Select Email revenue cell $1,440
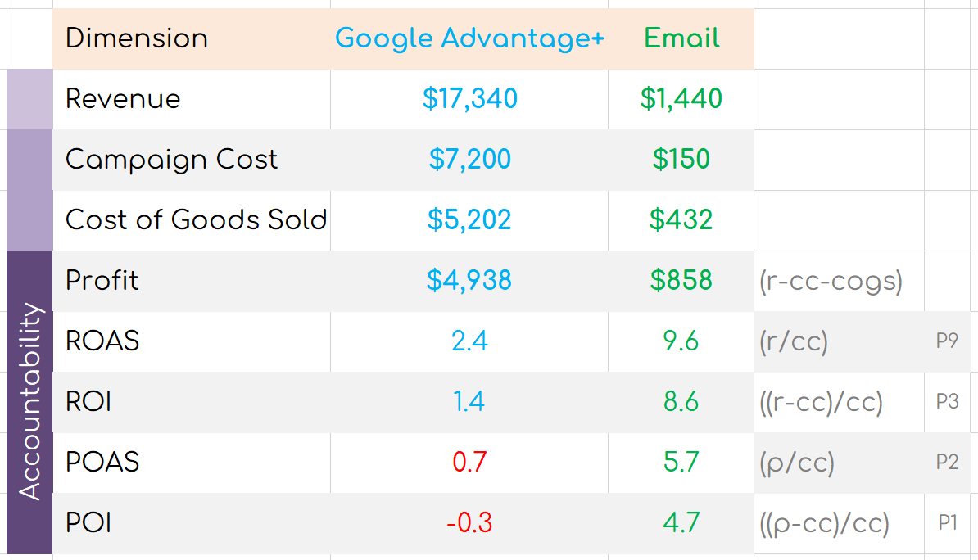The image size is (978, 560). (x=681, y=99)
